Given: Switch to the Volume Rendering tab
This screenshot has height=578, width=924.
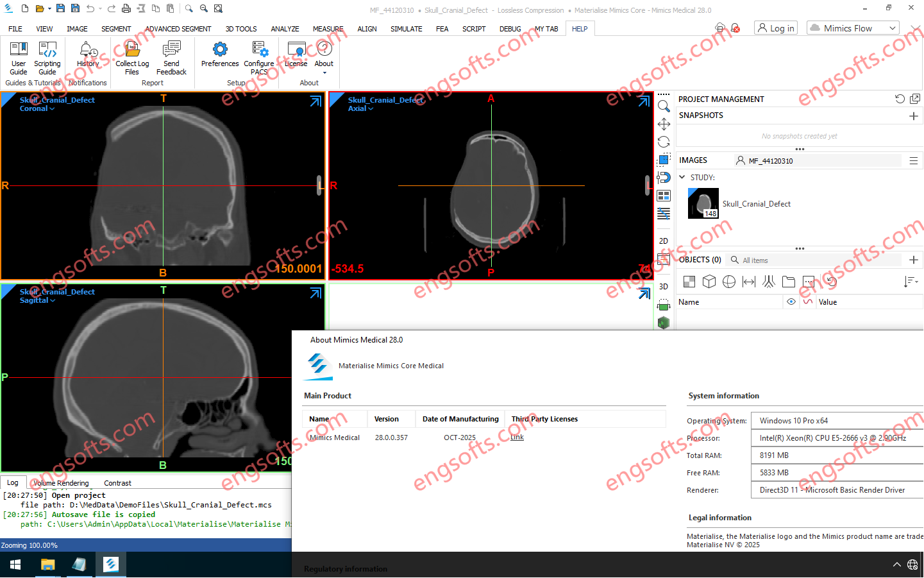Looking at the screenshot, I should point(61,482).
